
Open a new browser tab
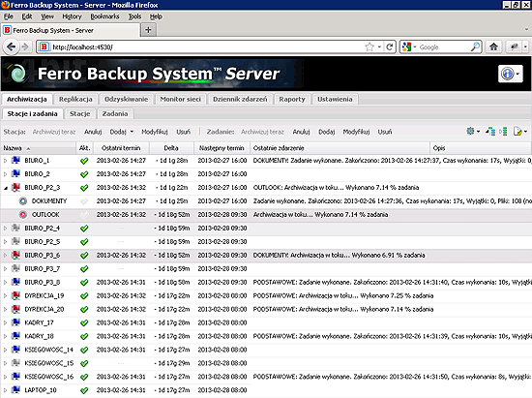148,30
